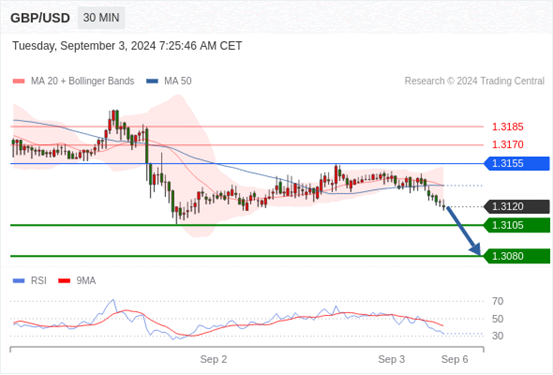Click the Research © 2024 Trading Central credit
This screenshot has width=553, height=375.
(x=474, y=81)
